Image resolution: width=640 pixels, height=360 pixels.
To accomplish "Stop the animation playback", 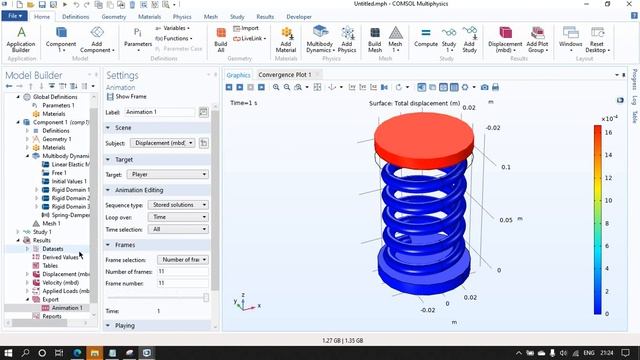I will 251,87.
